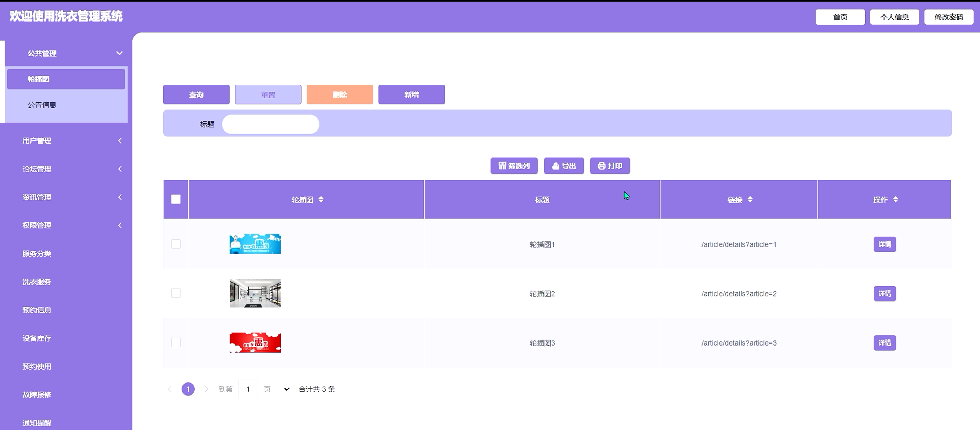Viewport: 980px width, 430px height.
Task: Click the export (导出) icon button
Action: pos(564,166)
